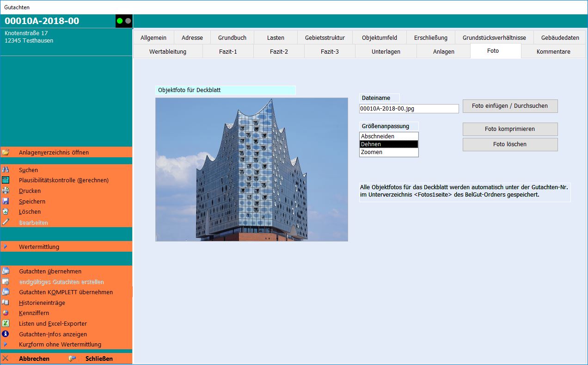Open Wertermittlung from the sidebar

[39, 247]
